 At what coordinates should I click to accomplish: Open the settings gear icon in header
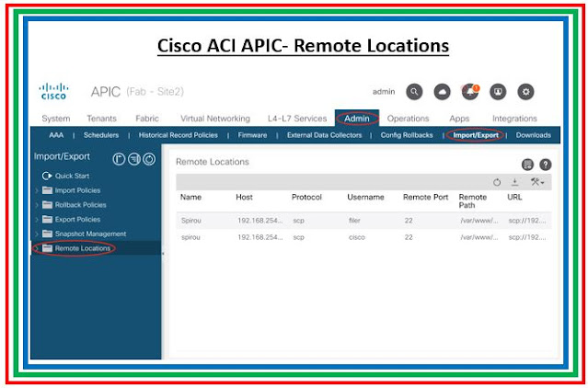click(x=525, y=91)
